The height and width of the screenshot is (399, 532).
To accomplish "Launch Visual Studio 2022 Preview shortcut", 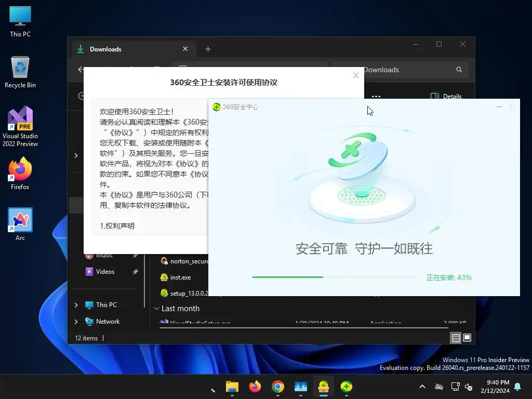I will [20, 126].
